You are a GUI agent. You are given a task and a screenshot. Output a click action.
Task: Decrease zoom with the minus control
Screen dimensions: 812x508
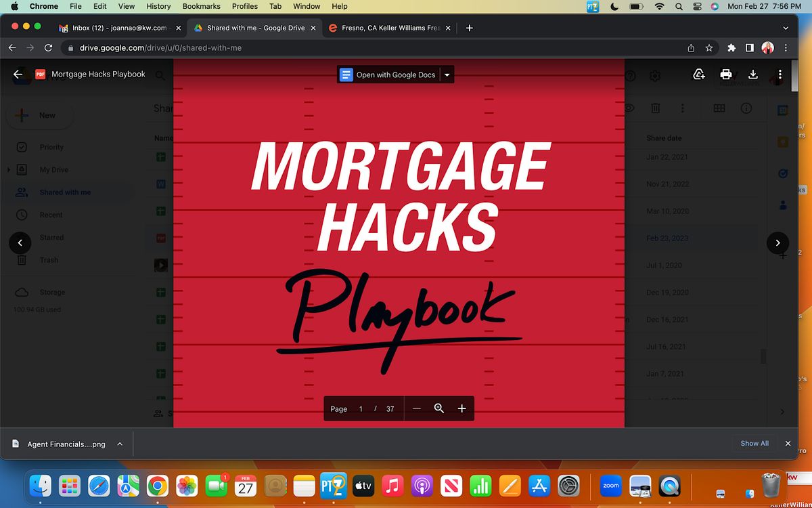click(x=416, y=408)
